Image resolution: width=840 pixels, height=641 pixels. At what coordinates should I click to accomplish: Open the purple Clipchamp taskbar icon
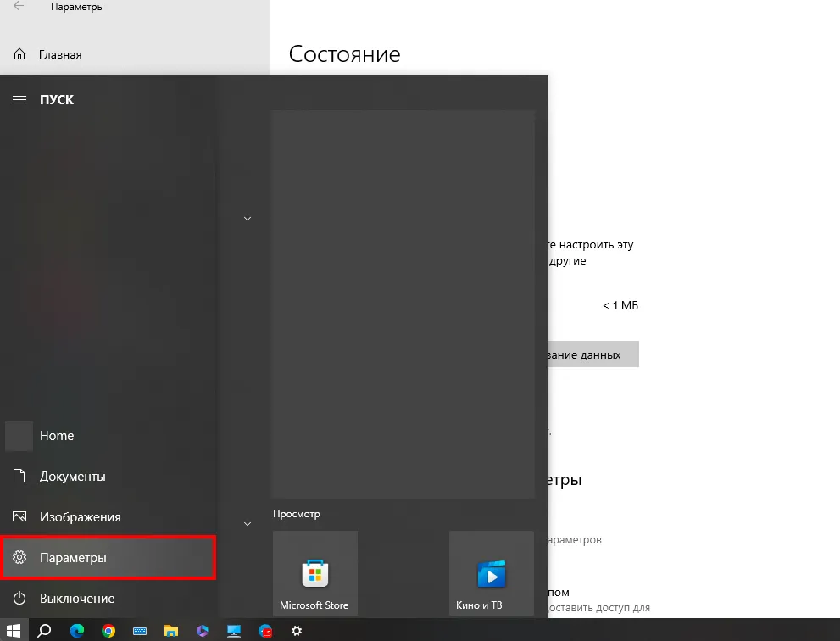[203, 631]
